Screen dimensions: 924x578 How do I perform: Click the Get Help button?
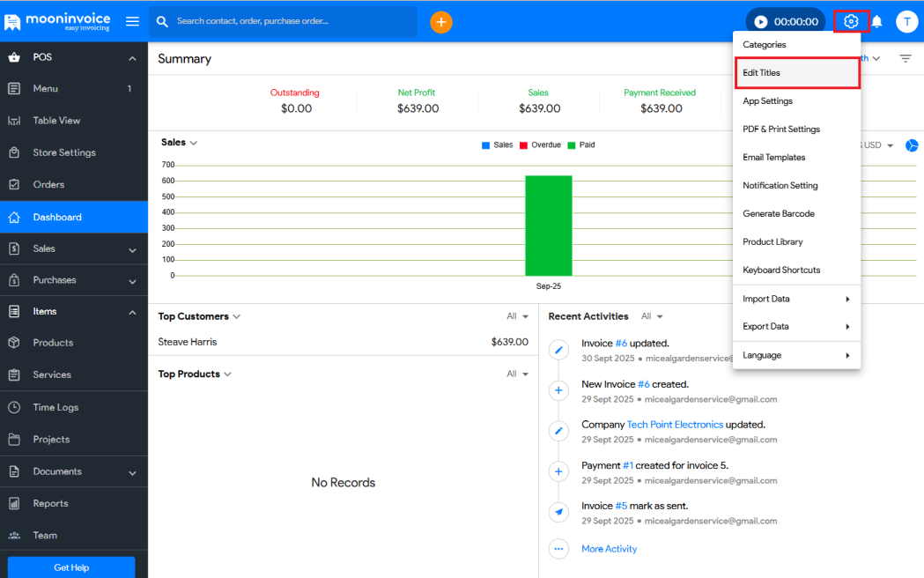(x=71, y=567)
